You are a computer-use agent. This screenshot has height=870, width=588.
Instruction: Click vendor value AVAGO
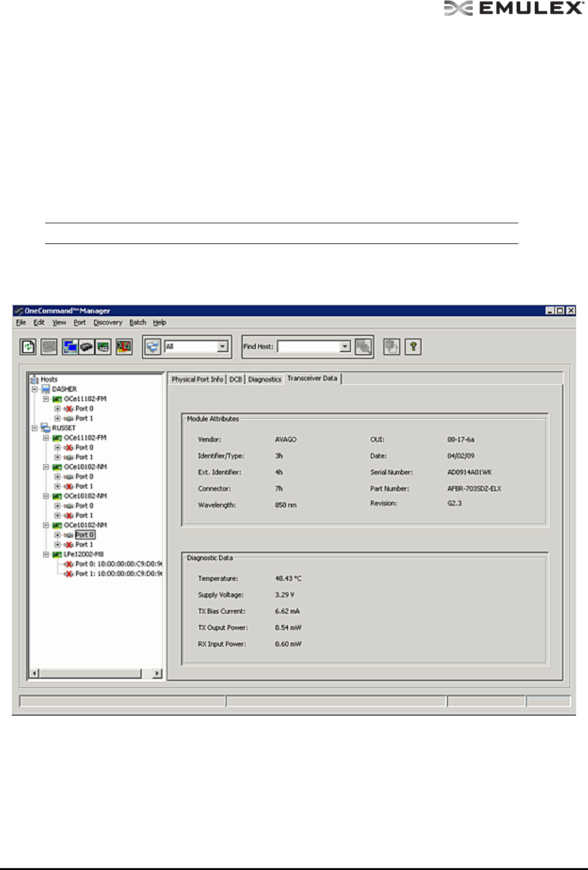point(286,440)
